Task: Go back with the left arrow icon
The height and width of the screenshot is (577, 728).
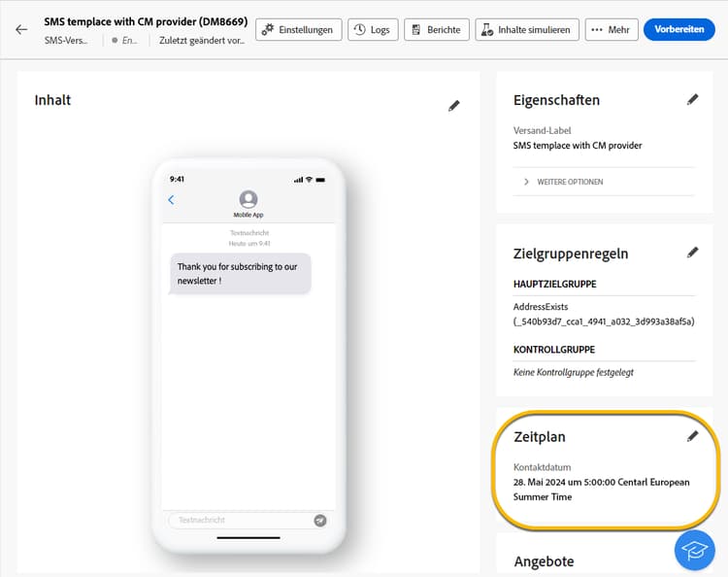Action: click(x=21, y=30)
